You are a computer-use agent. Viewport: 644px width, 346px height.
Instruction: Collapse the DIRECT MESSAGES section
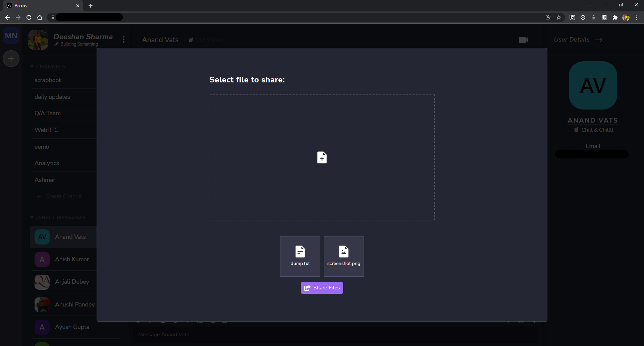pos(32,217)
